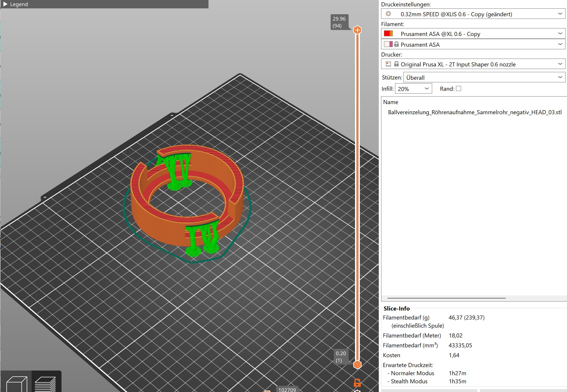Enable the Rand checkbox
This screenshot has height=392, width=567.
(x=459, y=88)
